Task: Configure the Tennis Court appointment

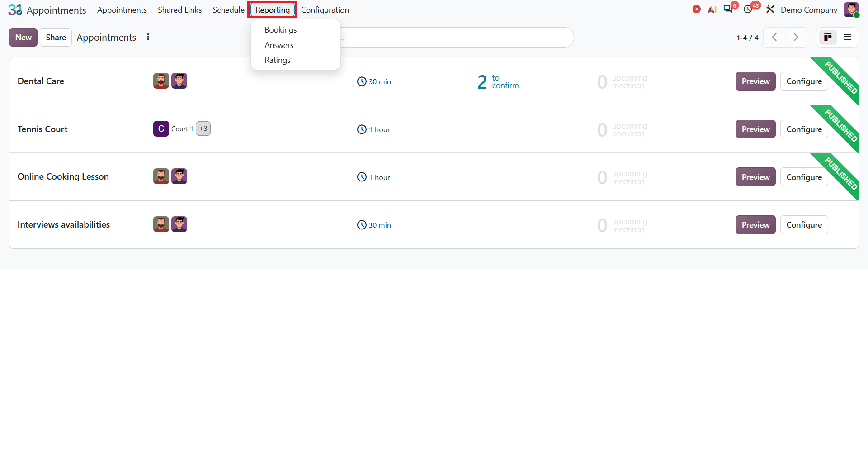Action: tap(804, 129)
